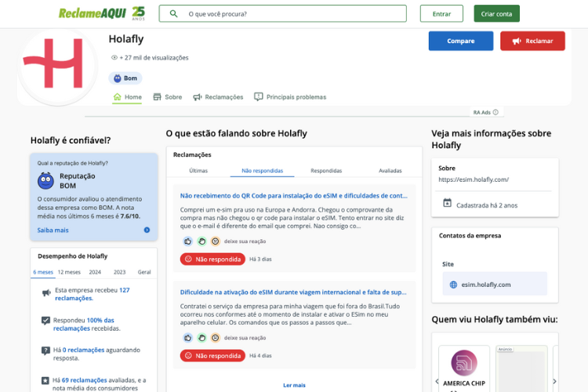588x392 pixels.
Task: Click the RA Ads info icon
Action: point(495,112)
